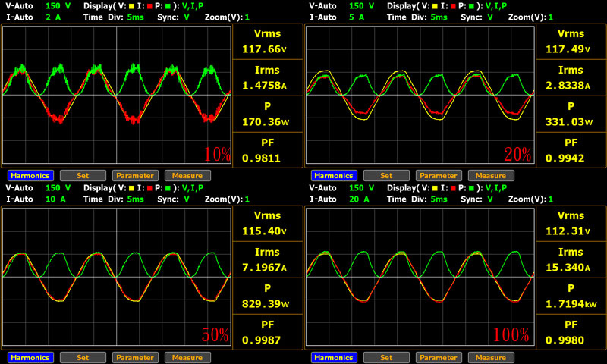Screen dimensions: 607x364
Task: Click Measure in the 5 A range panel
Action: tap(491, 176)
